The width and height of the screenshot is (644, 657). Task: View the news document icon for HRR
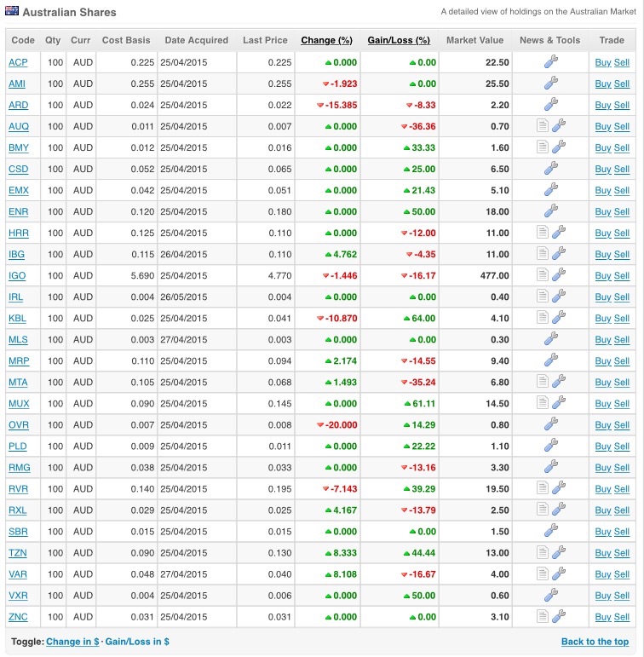[x=542, y=232]
